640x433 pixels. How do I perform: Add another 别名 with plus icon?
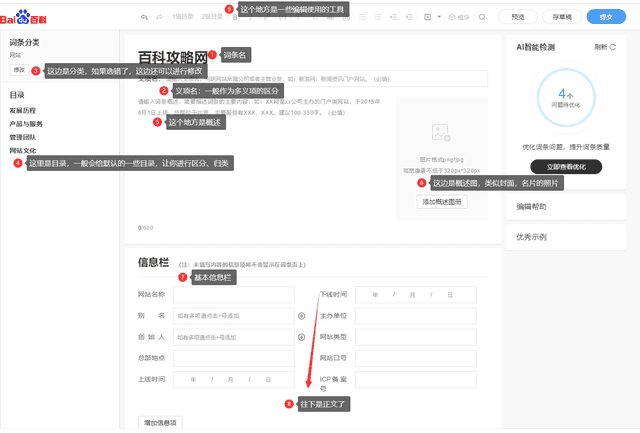(302, 316)
